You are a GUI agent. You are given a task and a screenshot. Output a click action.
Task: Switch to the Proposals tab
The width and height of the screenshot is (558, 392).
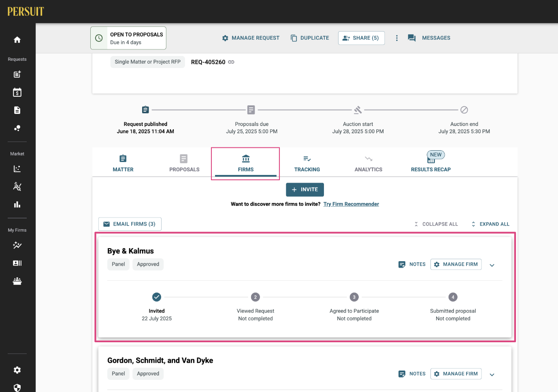pos(184,163)
